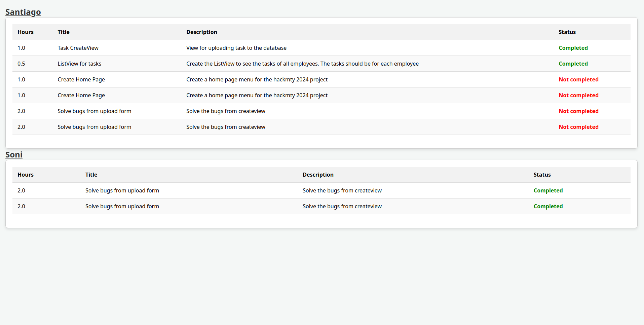644x325 pixels.
Task: Click Status column header in Soni's table
Action: pos(542,175)
